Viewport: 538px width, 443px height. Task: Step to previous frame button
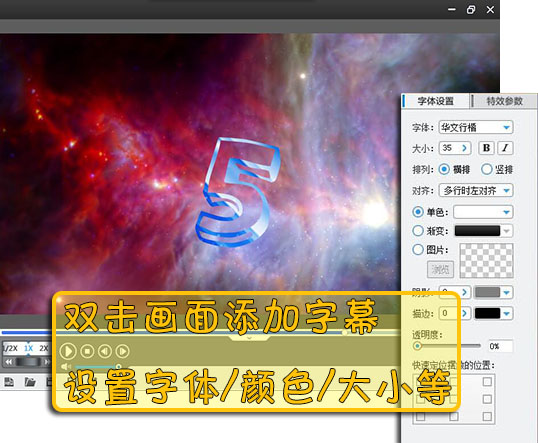105,351
